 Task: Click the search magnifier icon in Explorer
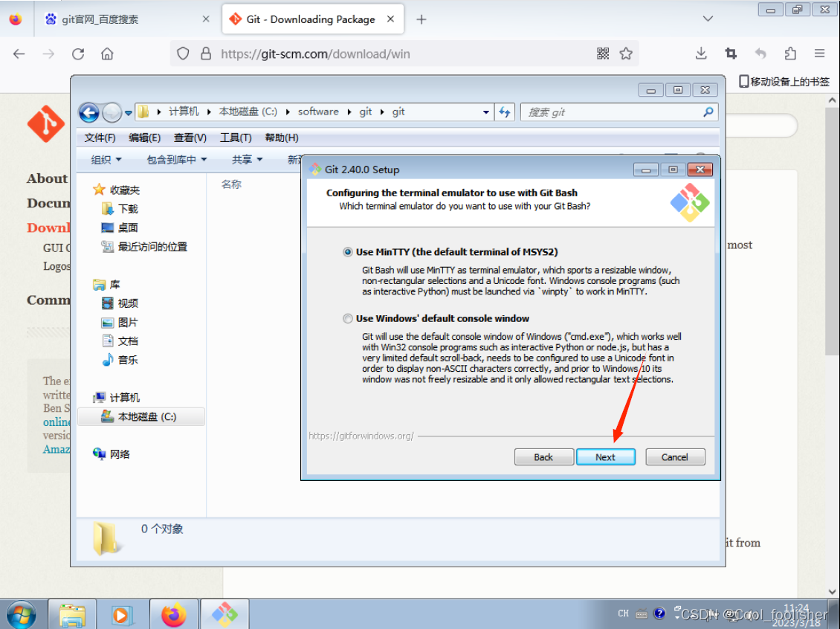pyautogui.click(x=708, y=112)
